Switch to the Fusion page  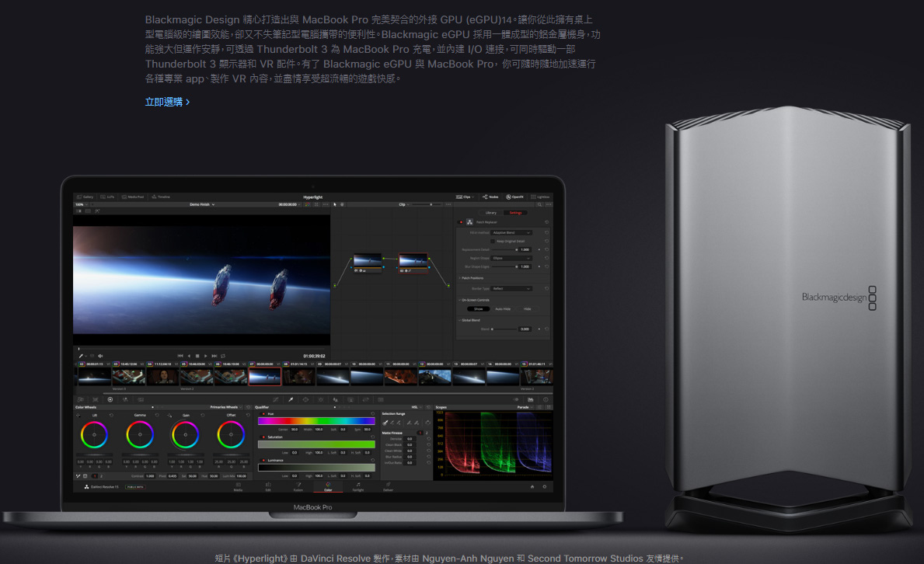(298, 487)
